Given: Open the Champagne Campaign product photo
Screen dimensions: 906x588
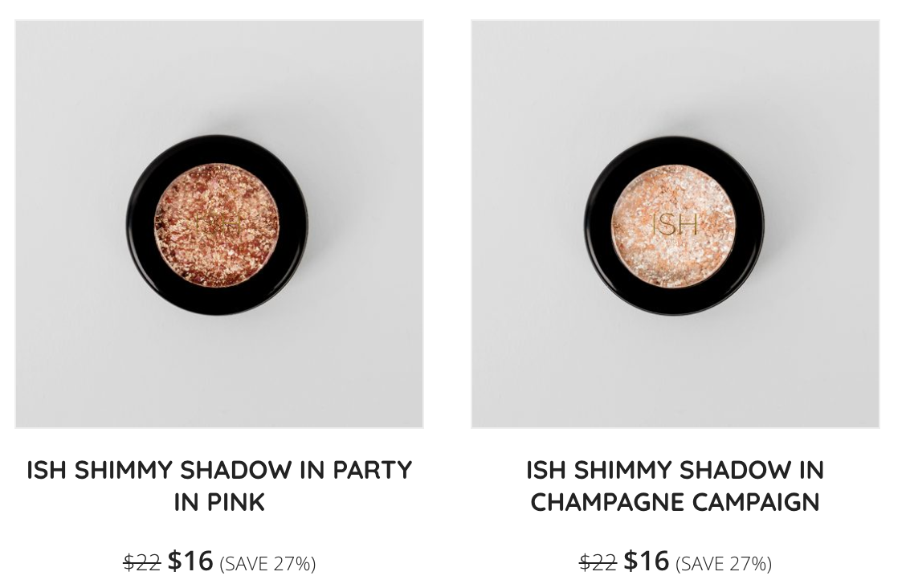Looking at the screenshot, I should point(675,224).
